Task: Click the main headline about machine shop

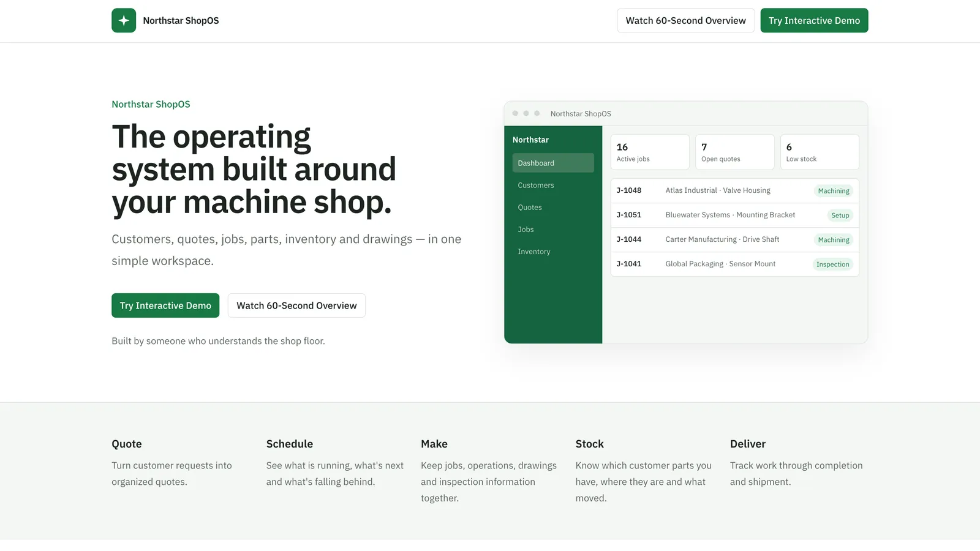Action: click(x=254, y=170)
